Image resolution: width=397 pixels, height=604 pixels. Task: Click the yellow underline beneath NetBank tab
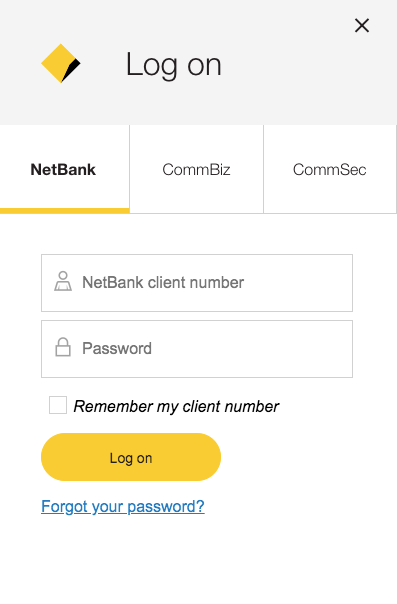(x=65, y=211)
